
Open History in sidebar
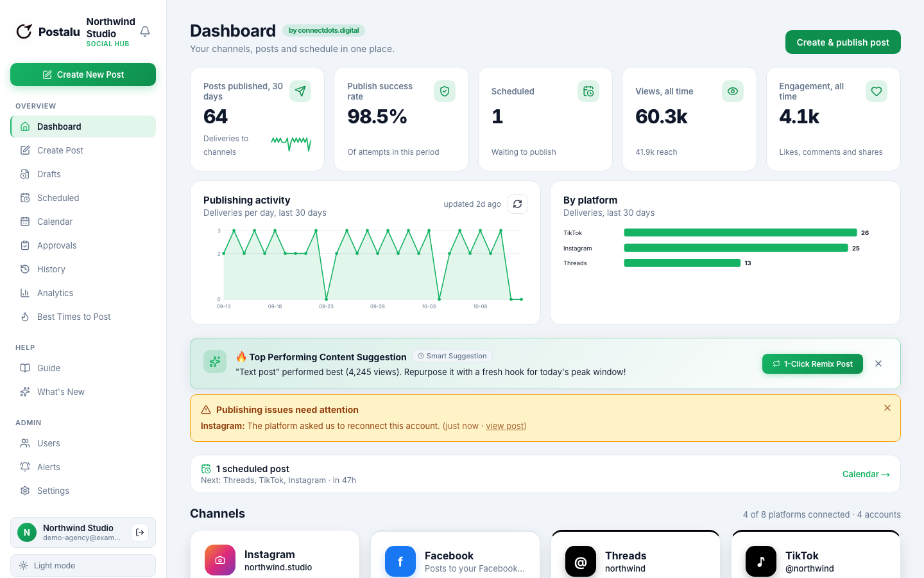point(83,269)
